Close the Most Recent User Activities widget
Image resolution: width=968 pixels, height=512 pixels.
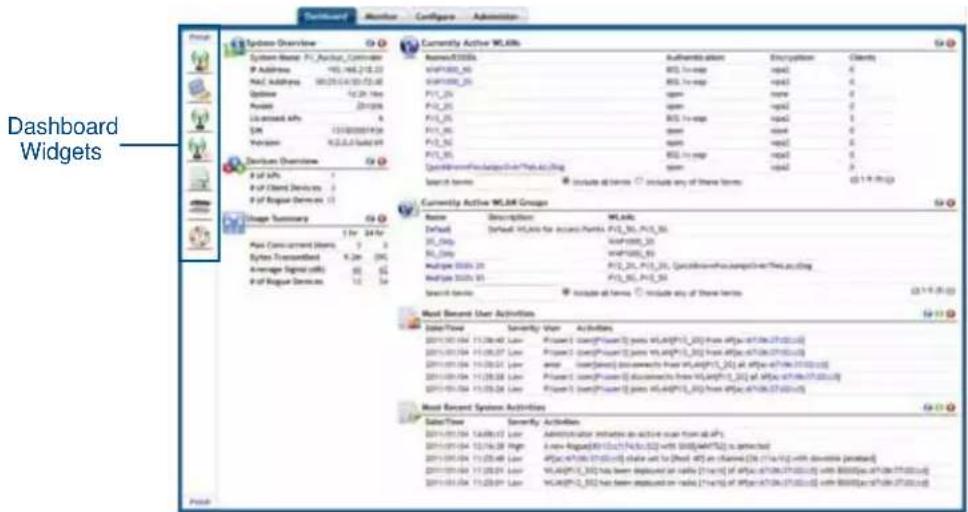pos(950,314)
